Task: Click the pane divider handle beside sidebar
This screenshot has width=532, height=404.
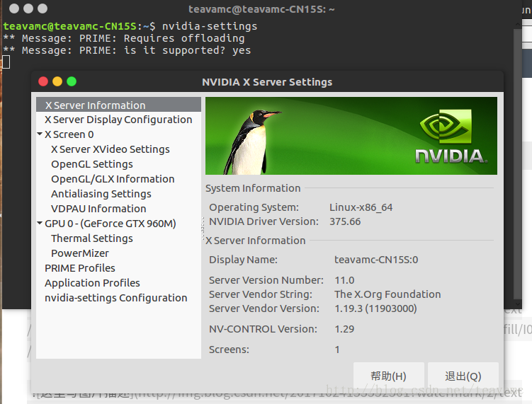Action: pos(203,228)
